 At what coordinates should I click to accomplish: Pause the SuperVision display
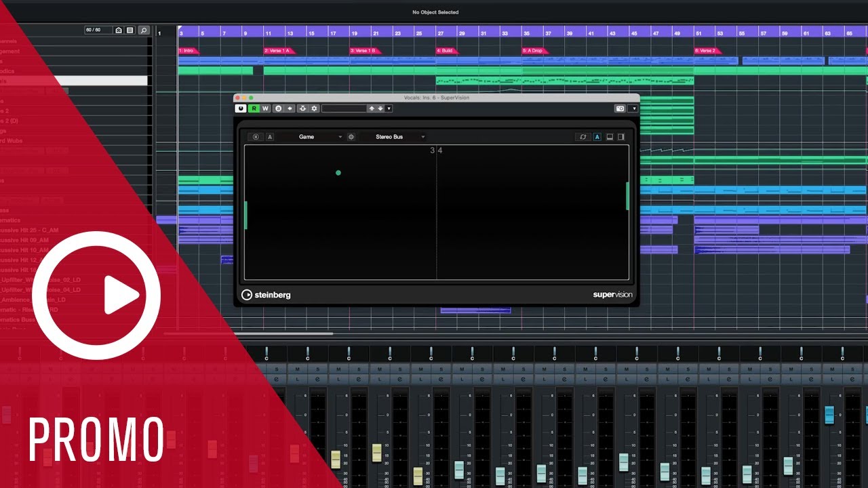pyautogui.click(x=256, y=137)
